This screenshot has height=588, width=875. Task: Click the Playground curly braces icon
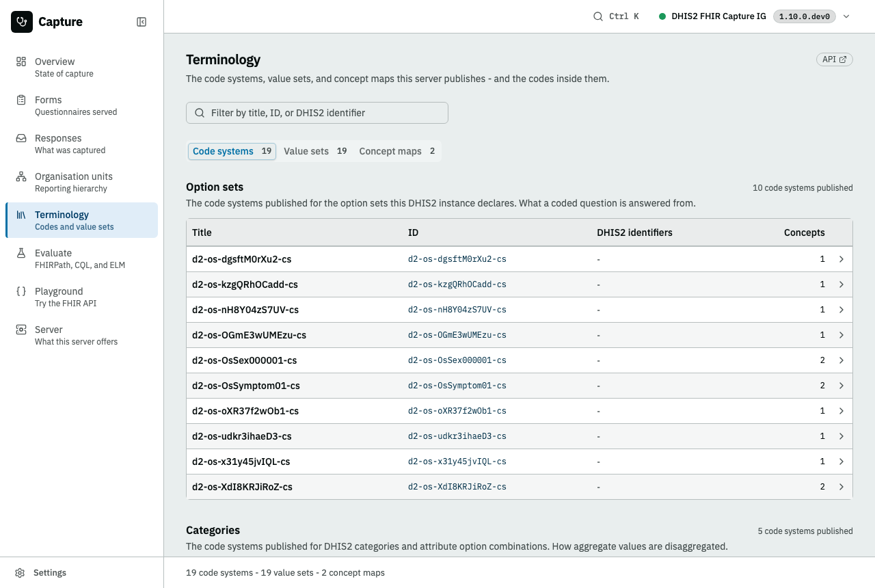pos(21,291)
